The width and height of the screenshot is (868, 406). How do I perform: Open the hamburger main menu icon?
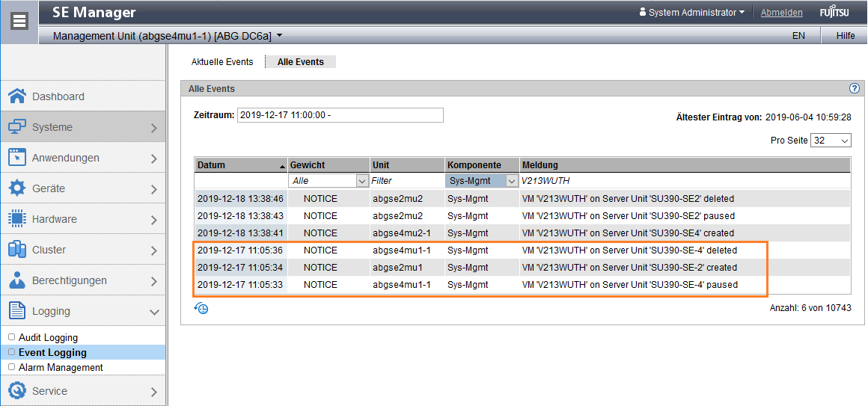pos(19,21)
